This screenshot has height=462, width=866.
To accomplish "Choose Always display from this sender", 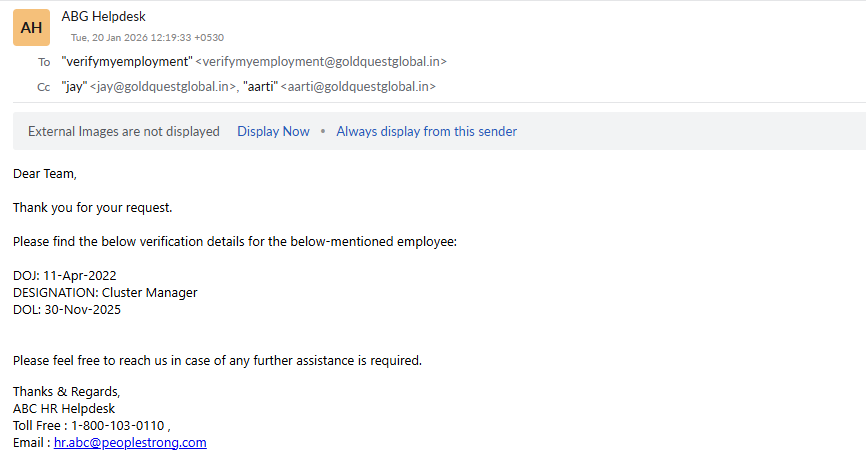I will click(426, 131).
